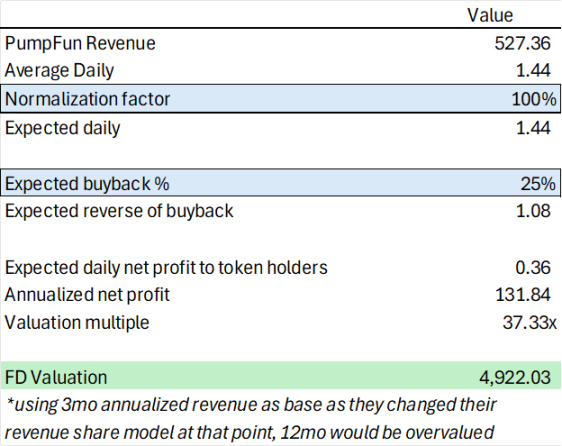This screenshot has height=446, width=562.
Task: Select the 527.36 revenue value cell
Action: pos(523,43)
